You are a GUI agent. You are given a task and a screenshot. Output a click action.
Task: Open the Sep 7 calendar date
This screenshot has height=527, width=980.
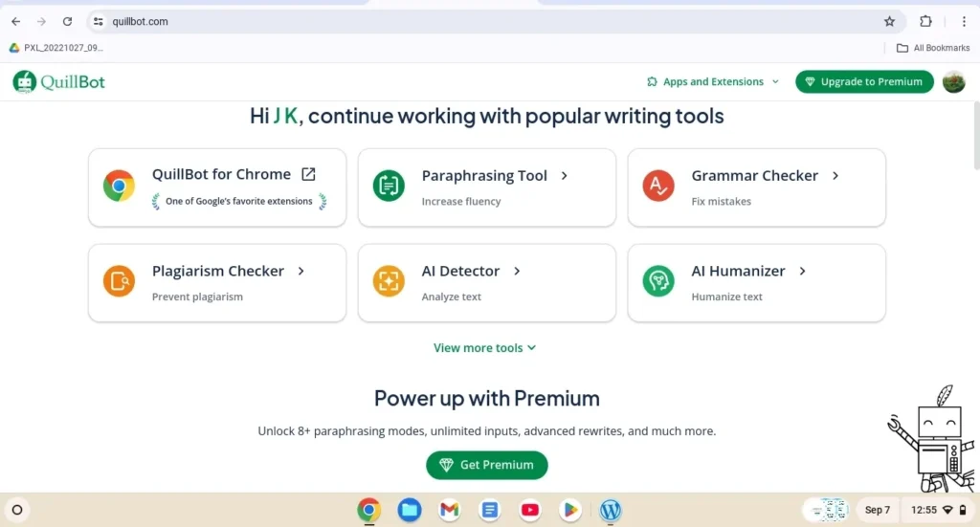click(878, 510)
